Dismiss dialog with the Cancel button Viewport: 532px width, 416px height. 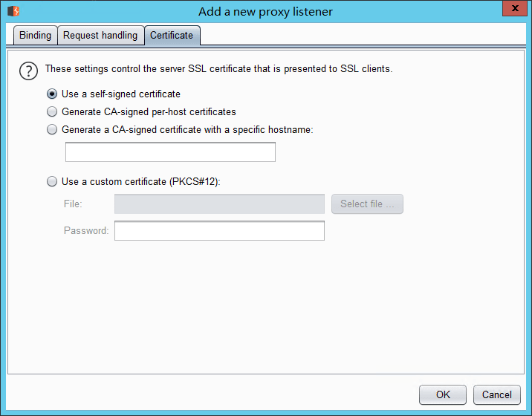(x=497, y=394)
